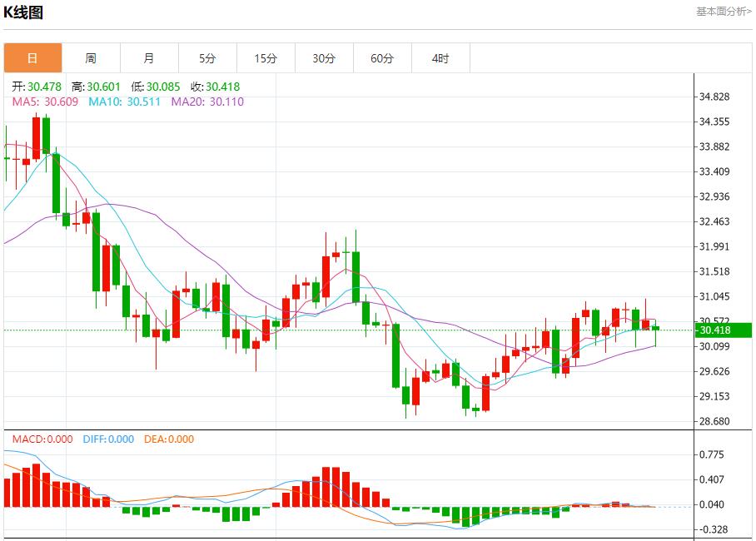Open the 5分 interval chart
This screenshot has width=756, height=541.
click(207, 58)
